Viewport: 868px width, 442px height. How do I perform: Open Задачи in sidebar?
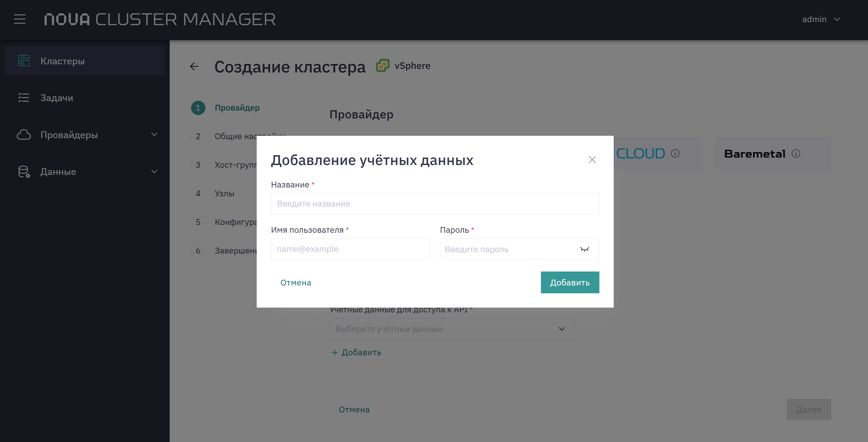point(85,98)
